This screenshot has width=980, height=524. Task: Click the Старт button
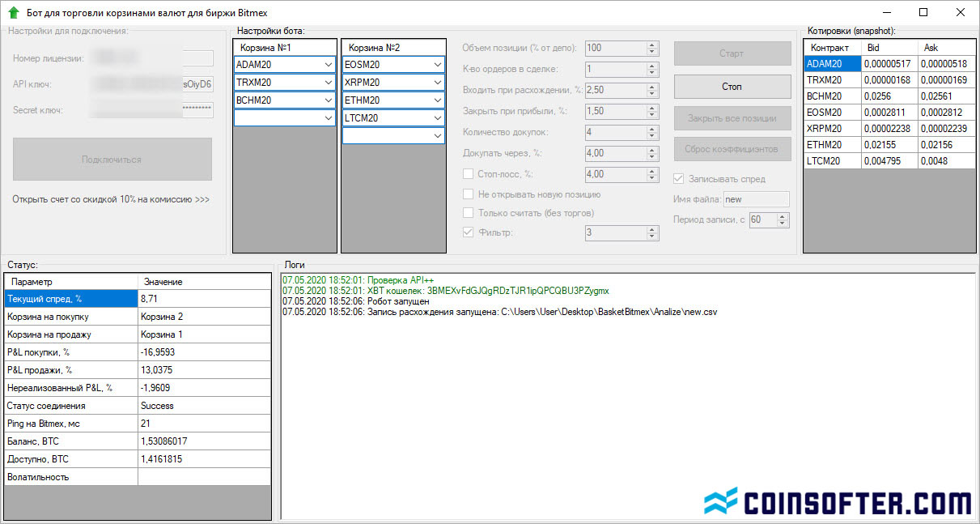(732, 53)
